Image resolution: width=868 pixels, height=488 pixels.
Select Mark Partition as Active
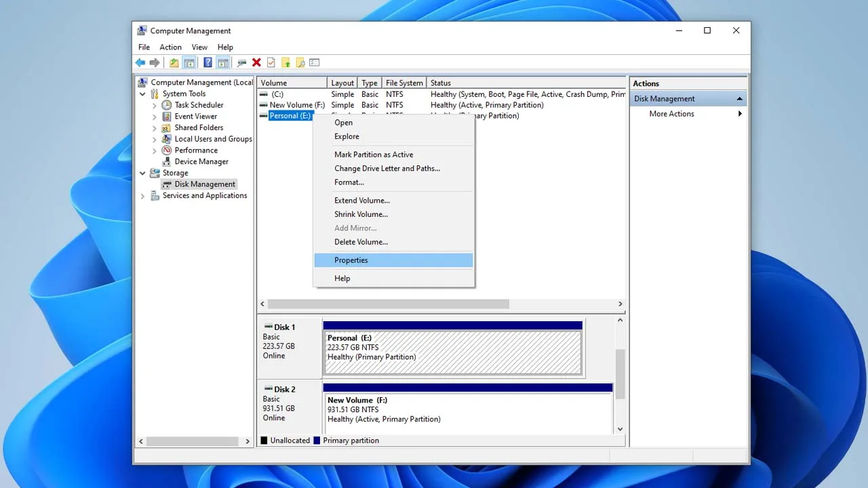393,155
